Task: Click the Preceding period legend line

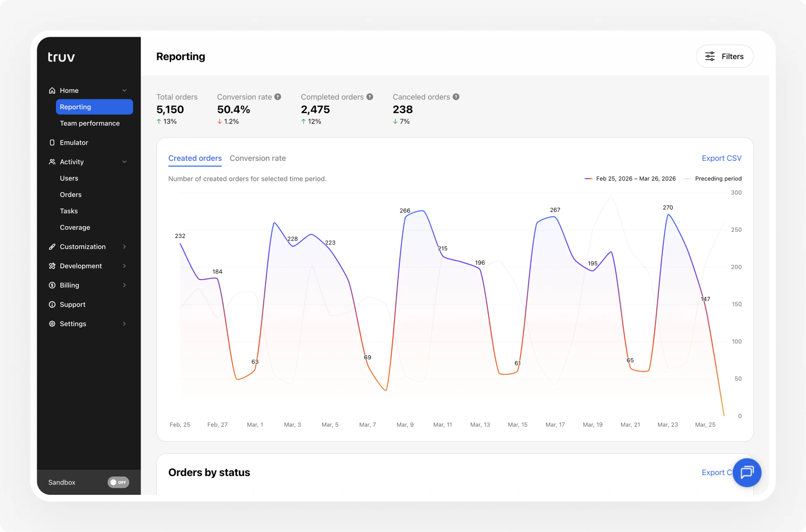Action: (687, 178)
